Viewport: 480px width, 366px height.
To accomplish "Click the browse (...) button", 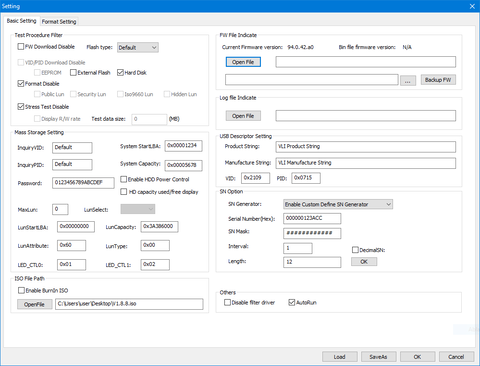I will coord(407,80).
